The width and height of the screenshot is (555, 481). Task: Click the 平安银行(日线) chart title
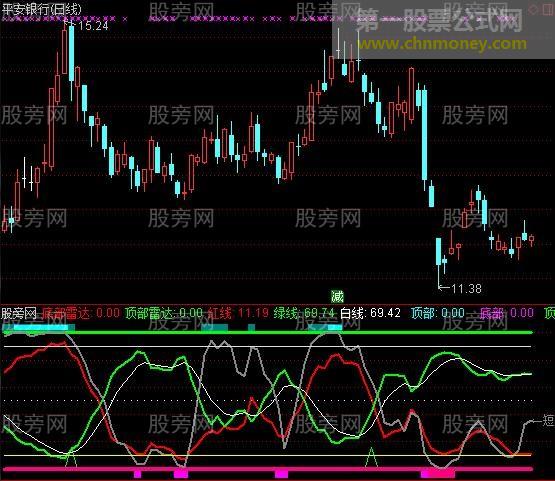(x=41, y=9)
